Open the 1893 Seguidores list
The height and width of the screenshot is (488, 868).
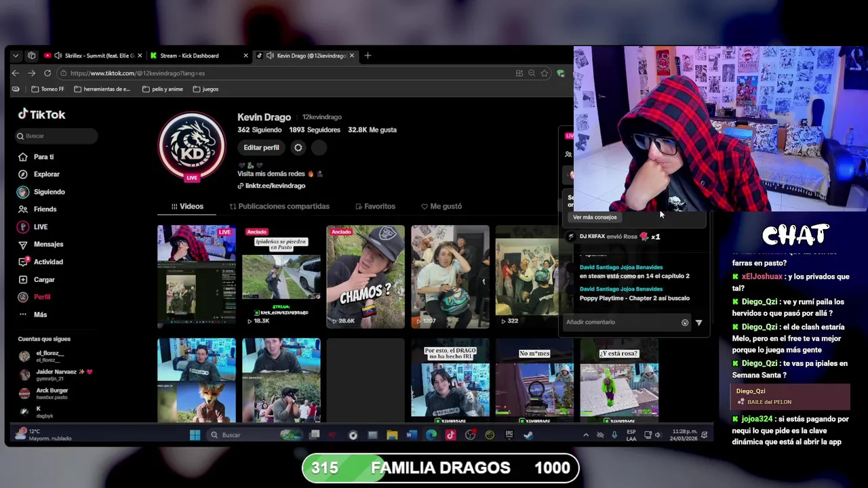tap(315, 129)
